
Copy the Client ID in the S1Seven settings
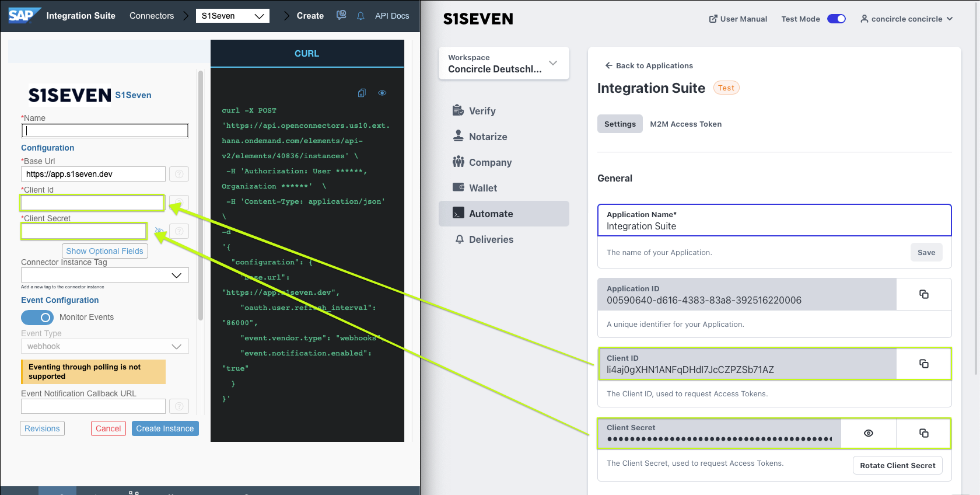924,364
